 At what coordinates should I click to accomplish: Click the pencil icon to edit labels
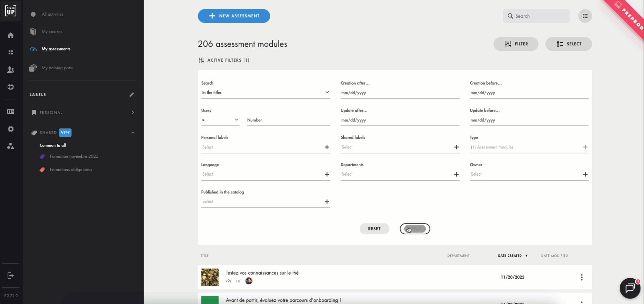coord(131,95)
